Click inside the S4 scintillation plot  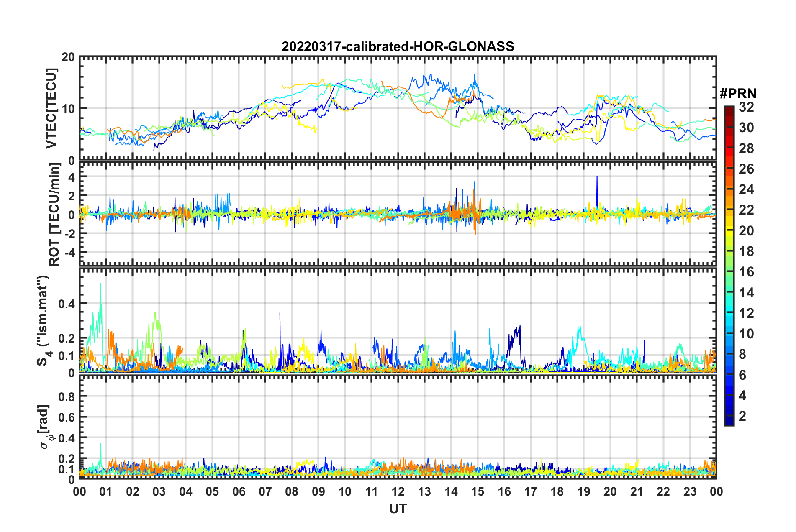tap(398, 320)
